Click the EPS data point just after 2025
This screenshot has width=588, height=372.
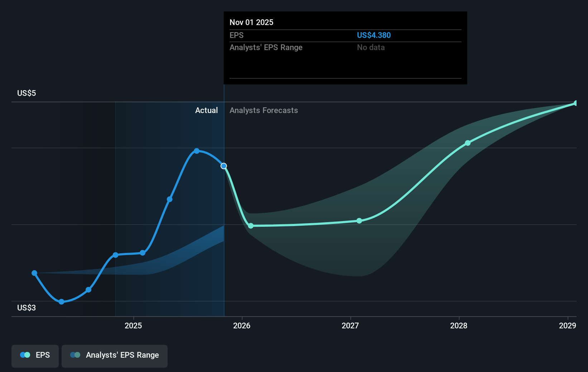(x=143, y=253)
